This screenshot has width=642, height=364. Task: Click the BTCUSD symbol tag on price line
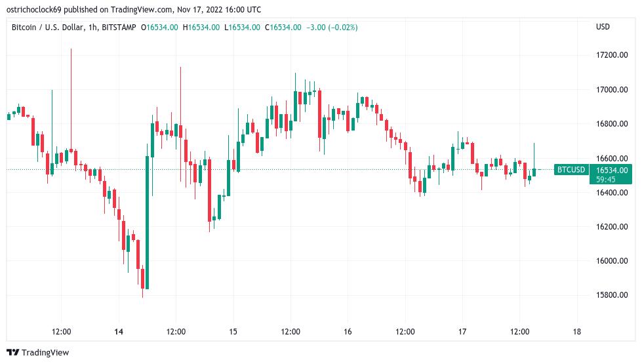pos(570,170)
